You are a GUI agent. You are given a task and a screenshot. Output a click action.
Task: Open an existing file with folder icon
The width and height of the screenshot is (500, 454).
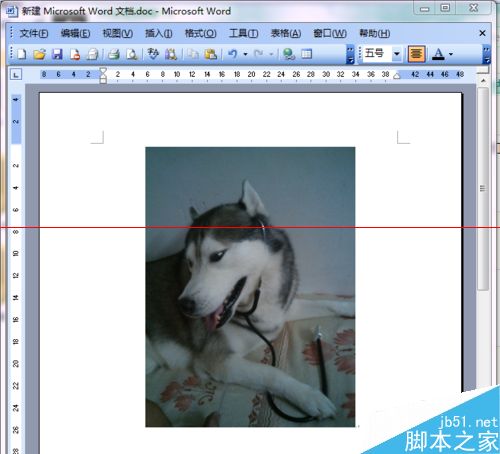tap(39, 54)
